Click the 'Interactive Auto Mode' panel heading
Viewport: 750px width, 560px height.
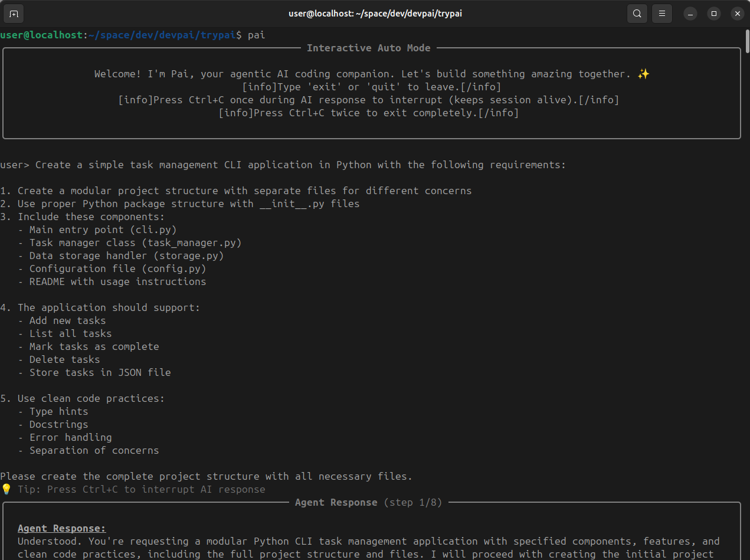coord(368,48)
